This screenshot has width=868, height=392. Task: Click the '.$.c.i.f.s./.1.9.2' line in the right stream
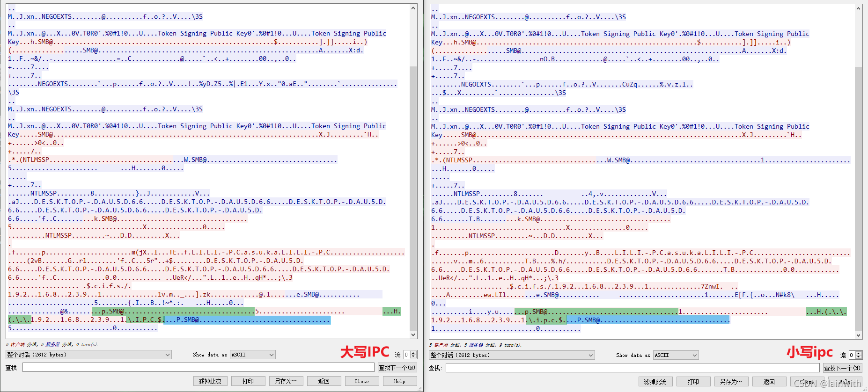(x=585, y=286)
